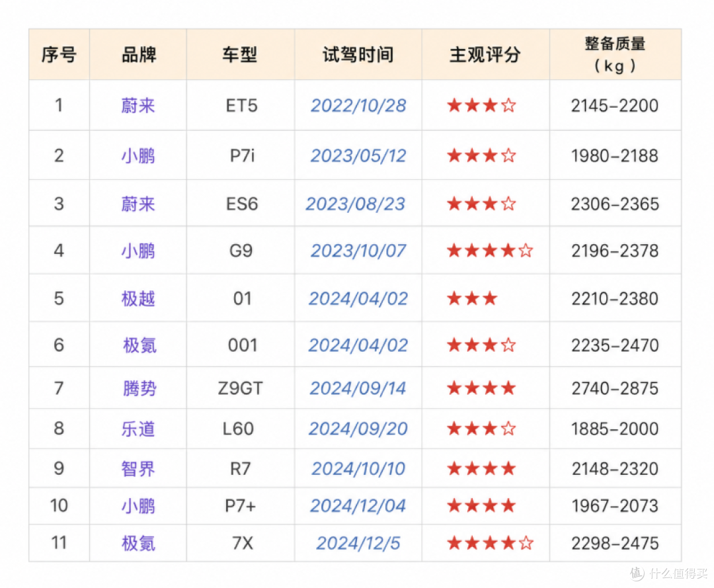Select the 7X model cell

click(242, 544)
